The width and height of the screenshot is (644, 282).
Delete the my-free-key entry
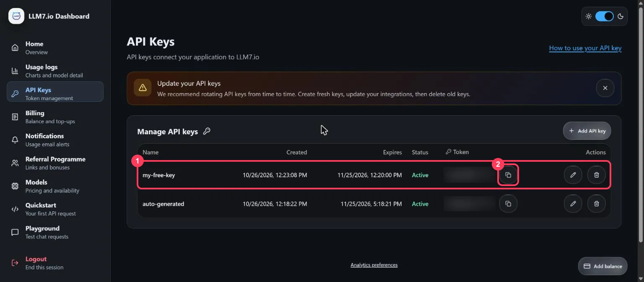[x=597, y=175]
